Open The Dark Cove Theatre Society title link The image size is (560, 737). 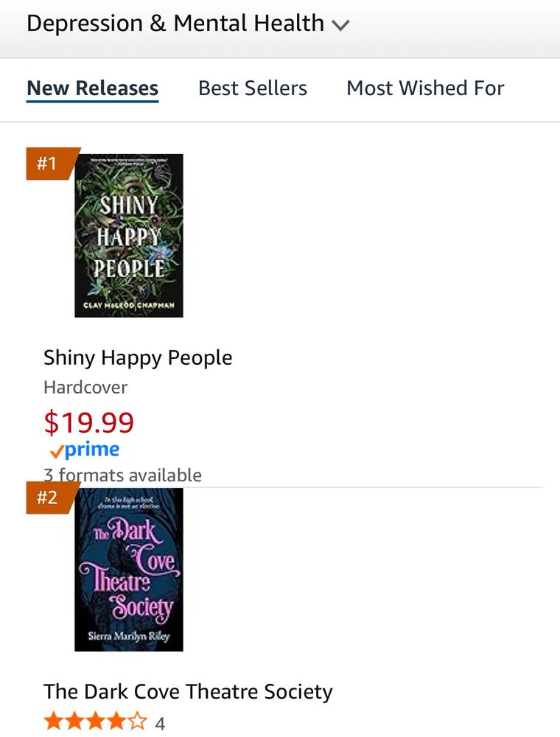[188, 692]
